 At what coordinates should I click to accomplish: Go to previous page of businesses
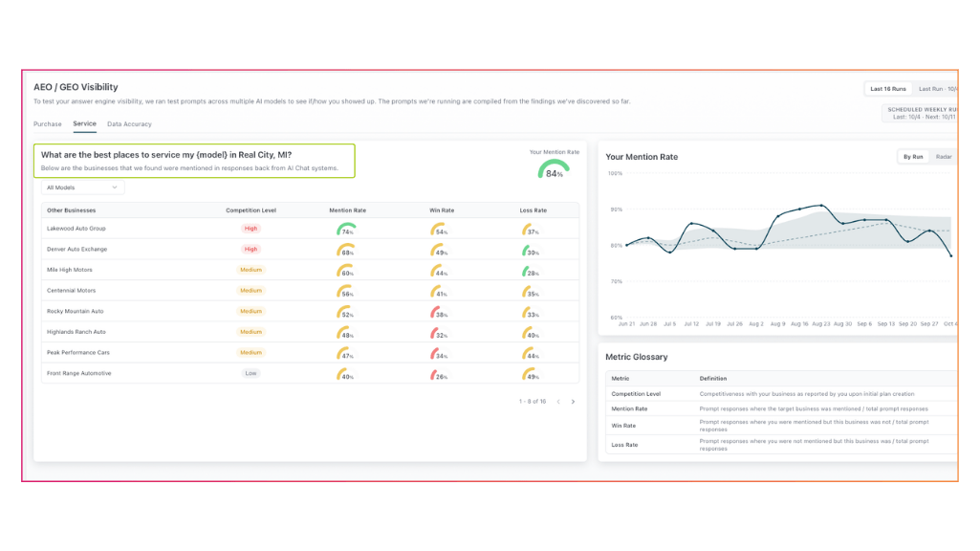click(558, 402)
